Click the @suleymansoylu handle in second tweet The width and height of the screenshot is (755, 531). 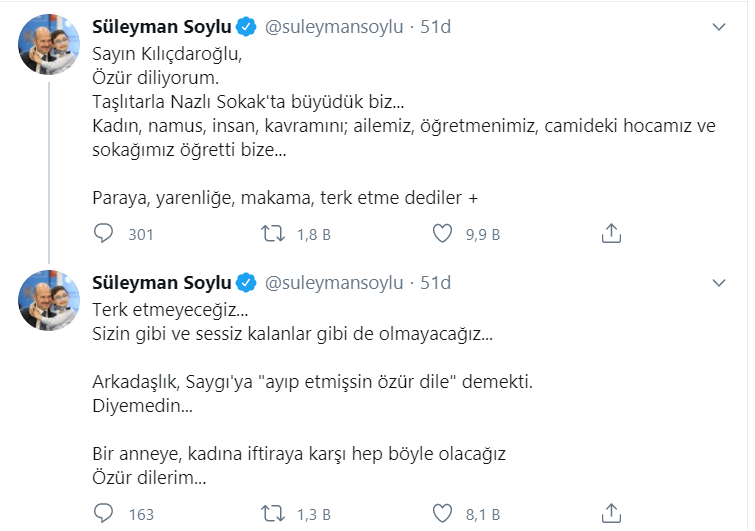coord(334,281)
